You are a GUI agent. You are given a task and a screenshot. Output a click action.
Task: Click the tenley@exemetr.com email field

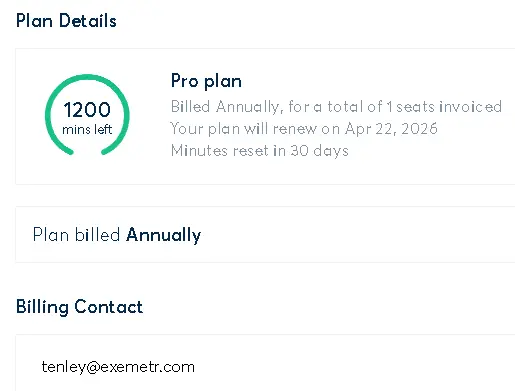click(118, 367)
